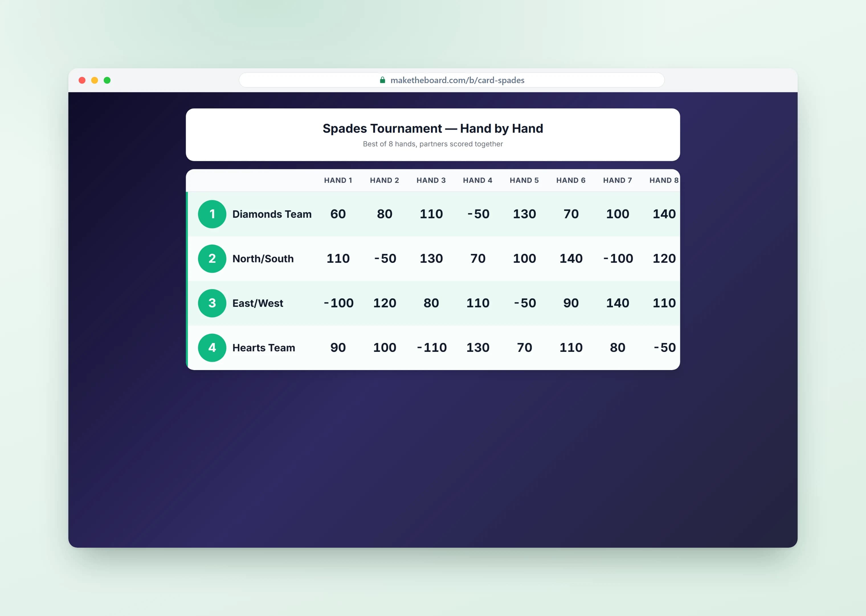The width and height of the screenshot is (866, 616).
Task: Click East/West Hand 8 score 110
Action: 664,303
